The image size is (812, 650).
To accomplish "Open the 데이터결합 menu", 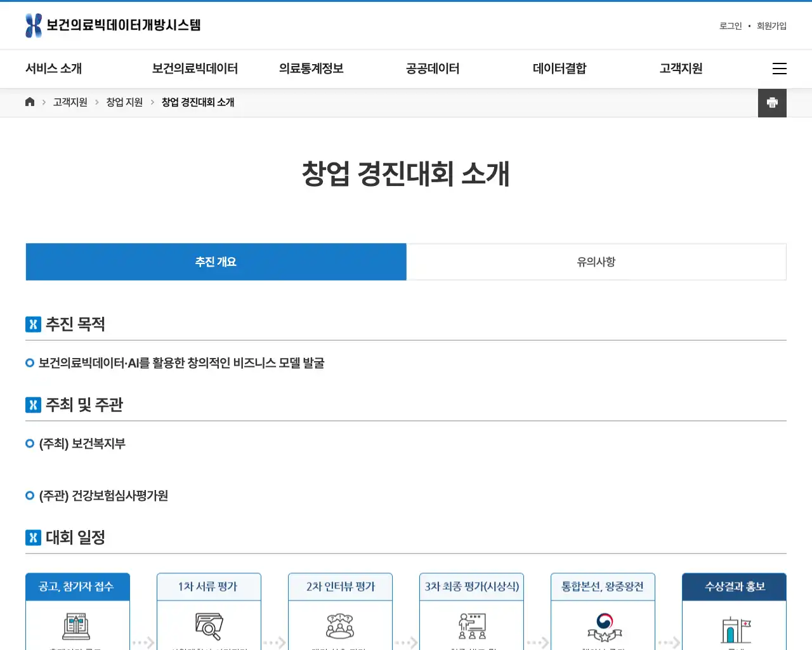I will pos(560,69).
